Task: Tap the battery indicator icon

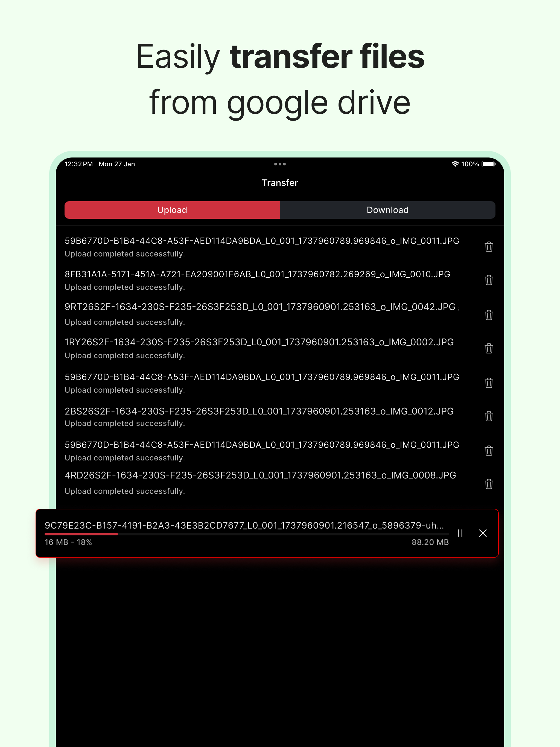Action: [488, 164]
